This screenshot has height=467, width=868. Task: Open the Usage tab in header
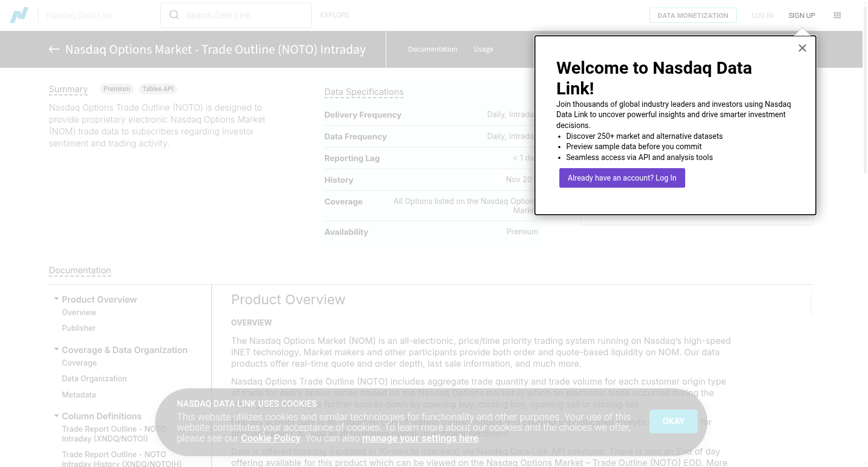click(x=483, y=49)
